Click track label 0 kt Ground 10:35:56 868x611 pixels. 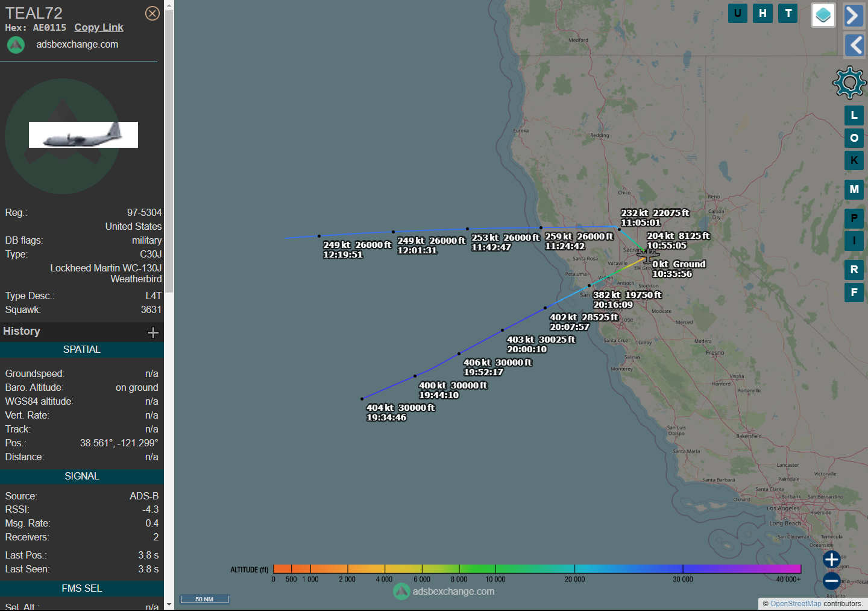coord(679,269)
